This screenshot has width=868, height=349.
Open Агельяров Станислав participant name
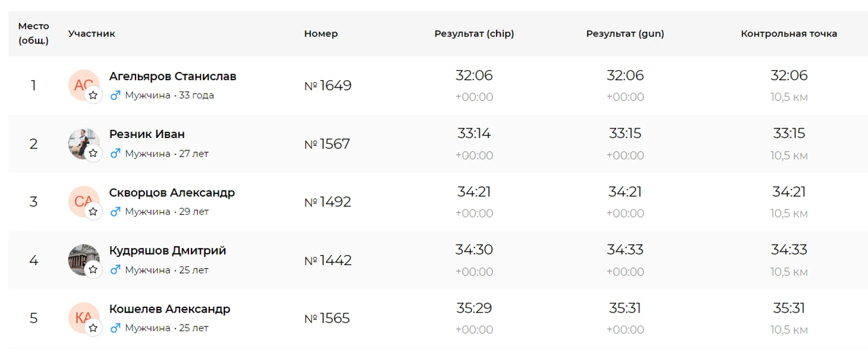point(172,77)
